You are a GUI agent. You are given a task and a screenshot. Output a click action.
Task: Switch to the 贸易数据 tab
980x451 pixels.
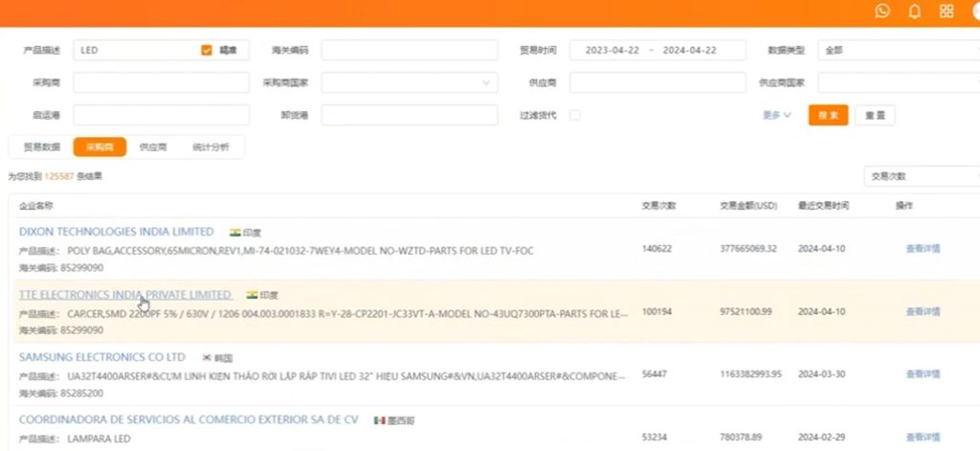(42, 147)
